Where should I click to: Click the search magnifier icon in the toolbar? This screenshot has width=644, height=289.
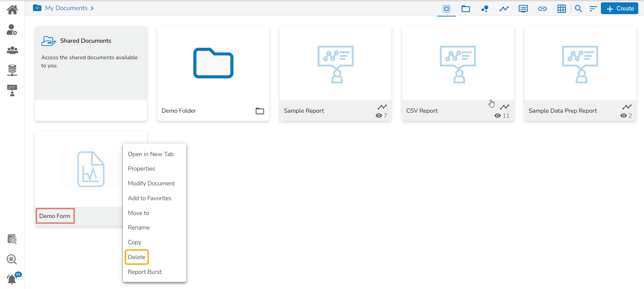pos(578,9)
